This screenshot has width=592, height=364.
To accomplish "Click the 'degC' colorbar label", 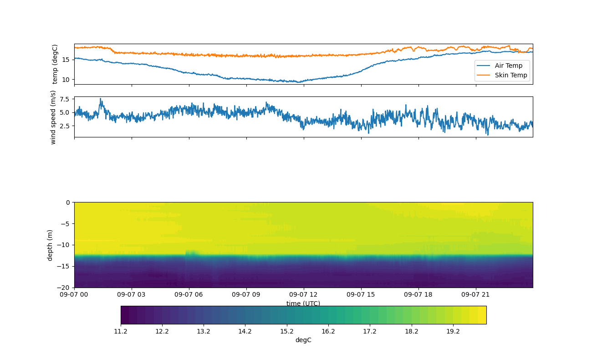I will coord(303,340).
